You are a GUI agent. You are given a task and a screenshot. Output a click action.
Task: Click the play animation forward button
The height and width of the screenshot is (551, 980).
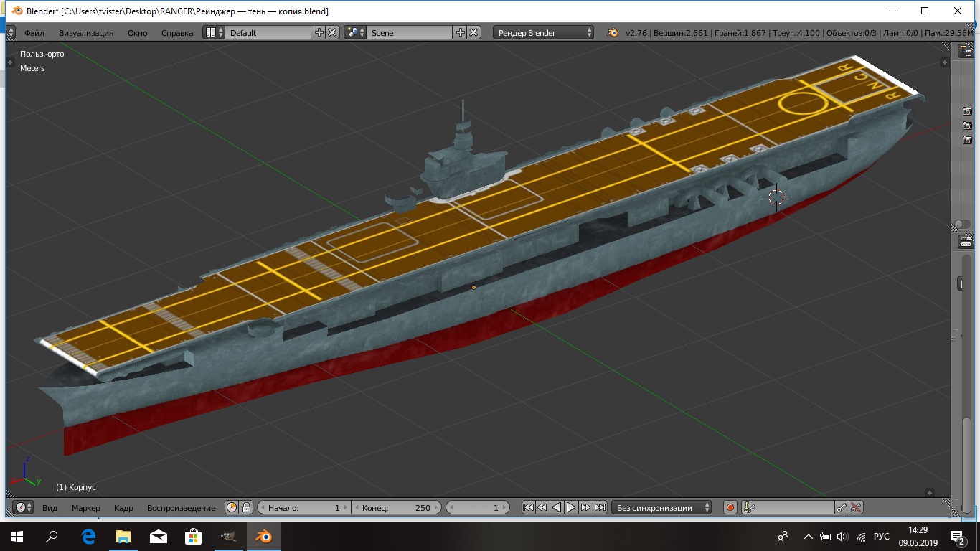pos(571,507)
